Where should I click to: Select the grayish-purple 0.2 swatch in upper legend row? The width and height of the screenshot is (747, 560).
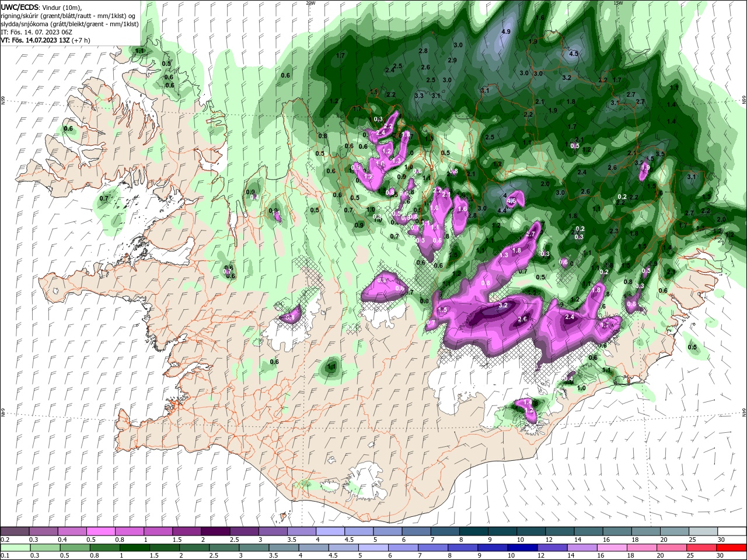(x=15, y=531)
